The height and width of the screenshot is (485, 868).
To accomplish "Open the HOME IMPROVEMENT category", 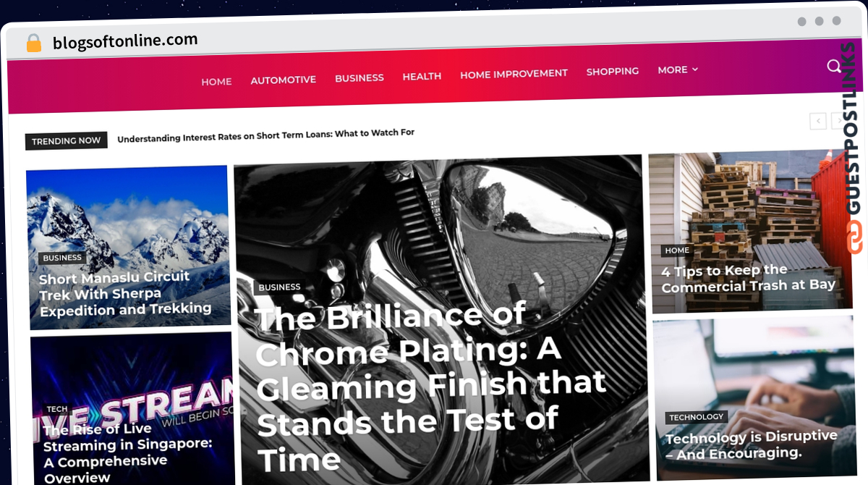I will pos(514,73).
